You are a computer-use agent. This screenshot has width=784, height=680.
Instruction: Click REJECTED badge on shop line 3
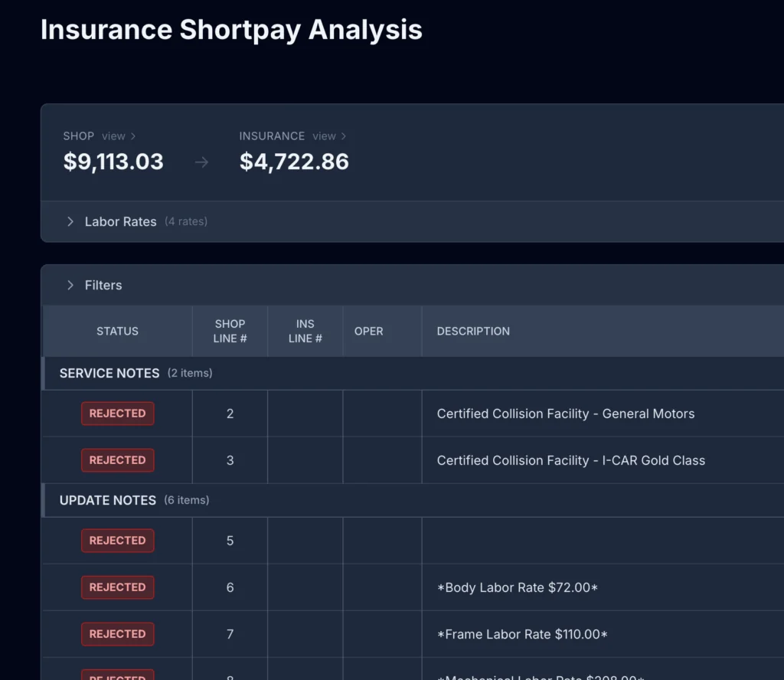117,460
